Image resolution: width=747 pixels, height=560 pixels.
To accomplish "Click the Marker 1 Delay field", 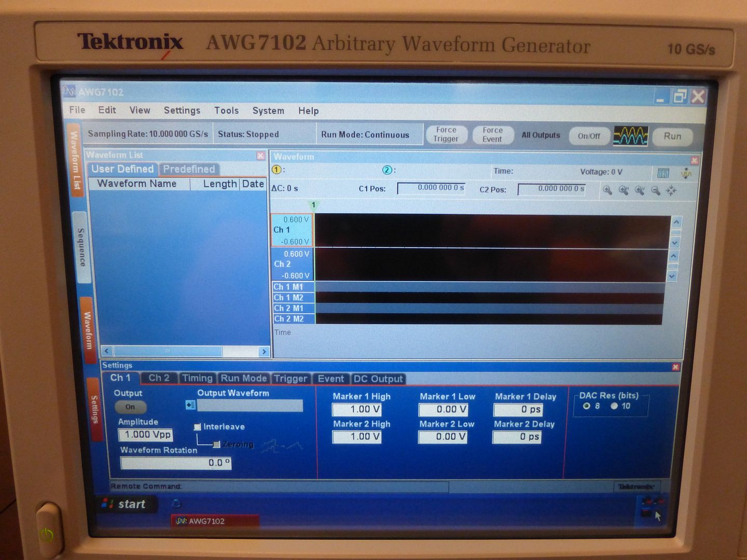I will (518, 410).
